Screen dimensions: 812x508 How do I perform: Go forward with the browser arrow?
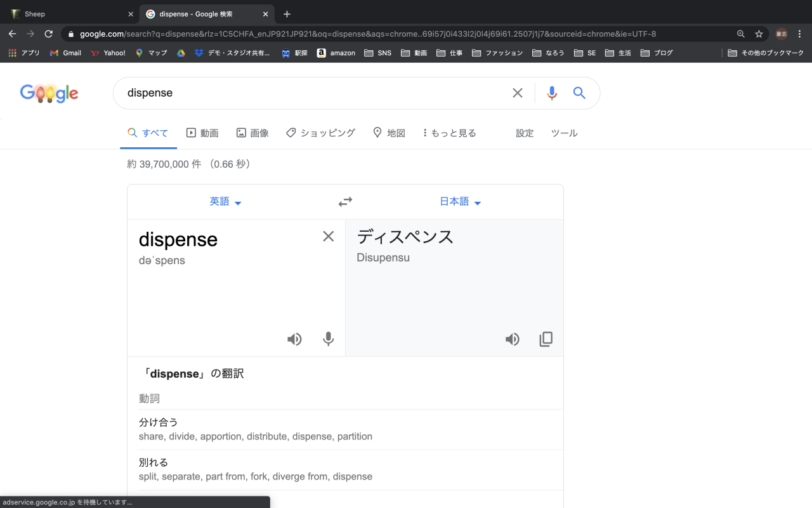pyautogui.click(x=30, y=34)
